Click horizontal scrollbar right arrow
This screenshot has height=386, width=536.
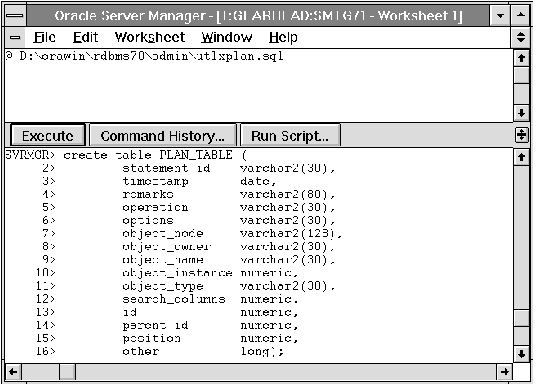point(505,372)
